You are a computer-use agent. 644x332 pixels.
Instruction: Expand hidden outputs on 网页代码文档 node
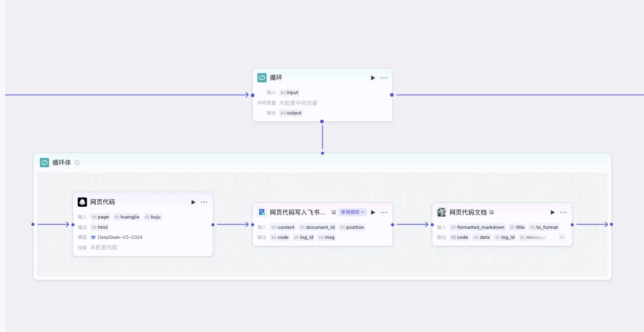(x=562, y=238)
